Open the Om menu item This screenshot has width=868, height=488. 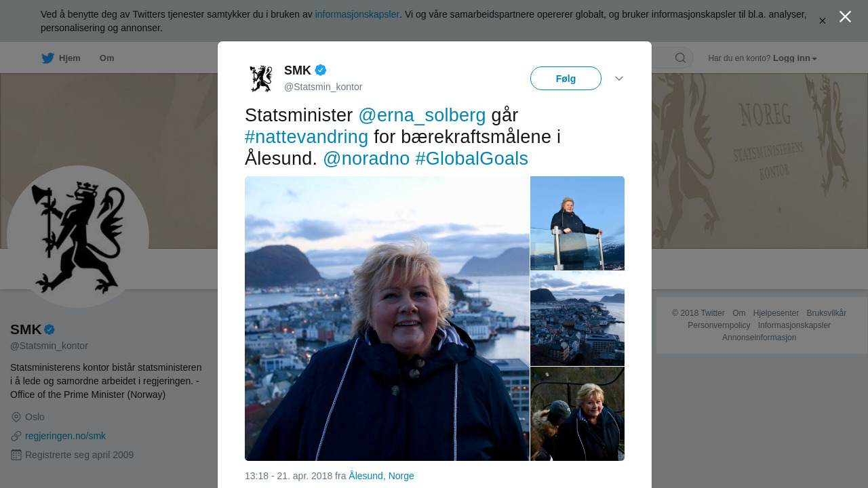(x=106, y=58)
